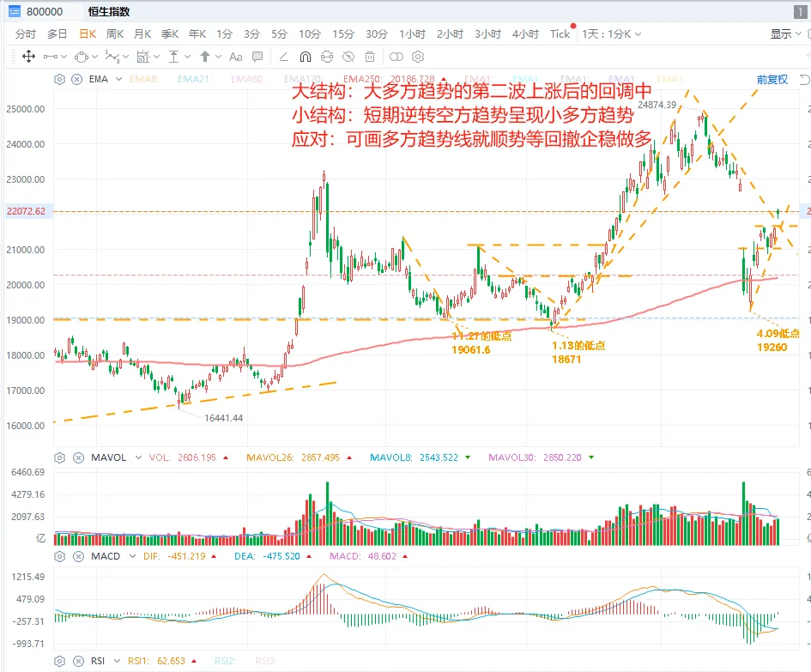
Task: Click the EMA21 color label
Action: tap(195, 79)
